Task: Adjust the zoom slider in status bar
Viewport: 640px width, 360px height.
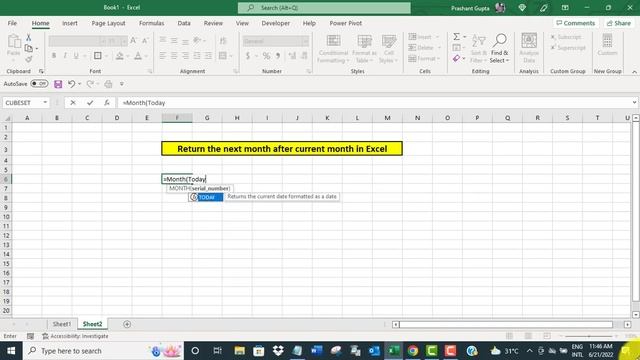Action: (588, 336)
